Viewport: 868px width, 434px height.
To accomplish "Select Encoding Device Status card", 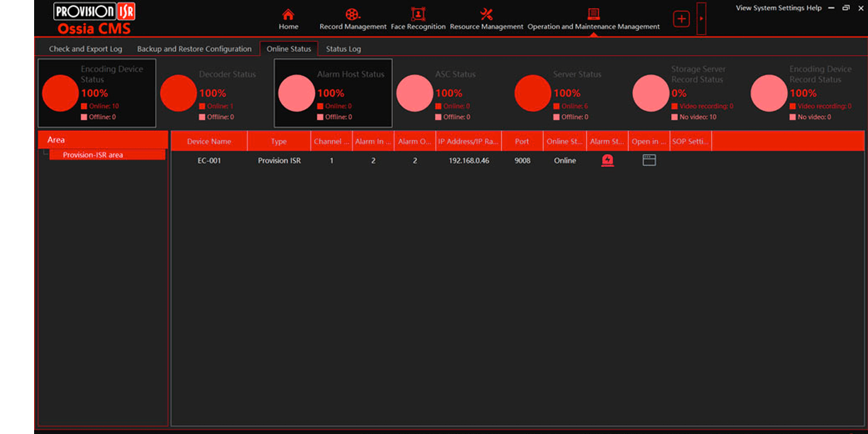I will click(97, 93).
